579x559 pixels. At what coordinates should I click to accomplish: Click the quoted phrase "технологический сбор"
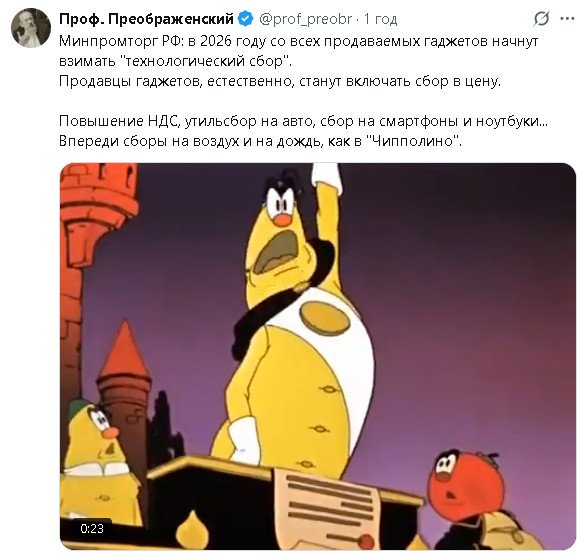tap(206, 61)
